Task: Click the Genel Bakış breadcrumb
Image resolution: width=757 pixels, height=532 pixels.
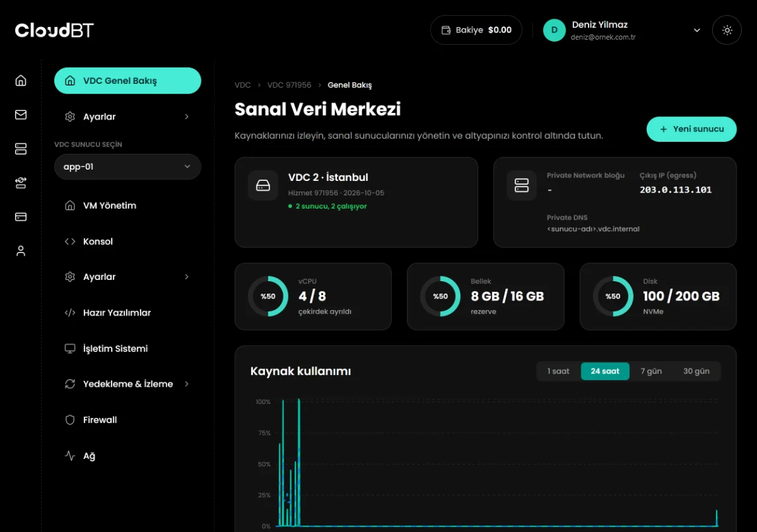Action: tap(349, 85)
